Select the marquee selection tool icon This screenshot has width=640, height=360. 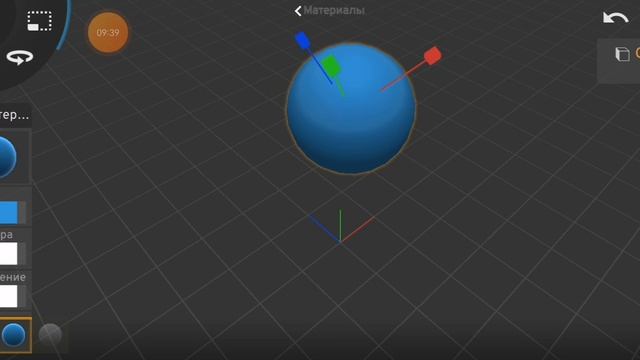coord(40,20)
